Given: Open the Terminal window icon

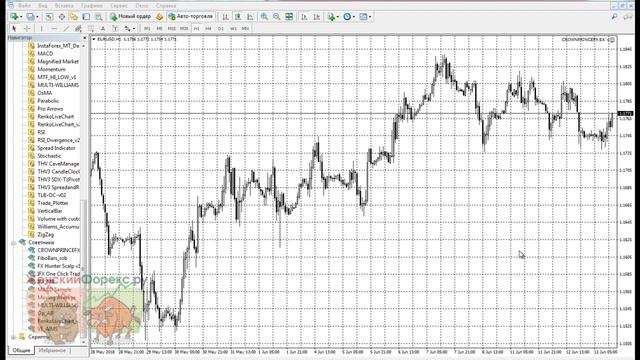Looking at the screenshot, I should tap(86, 17).
